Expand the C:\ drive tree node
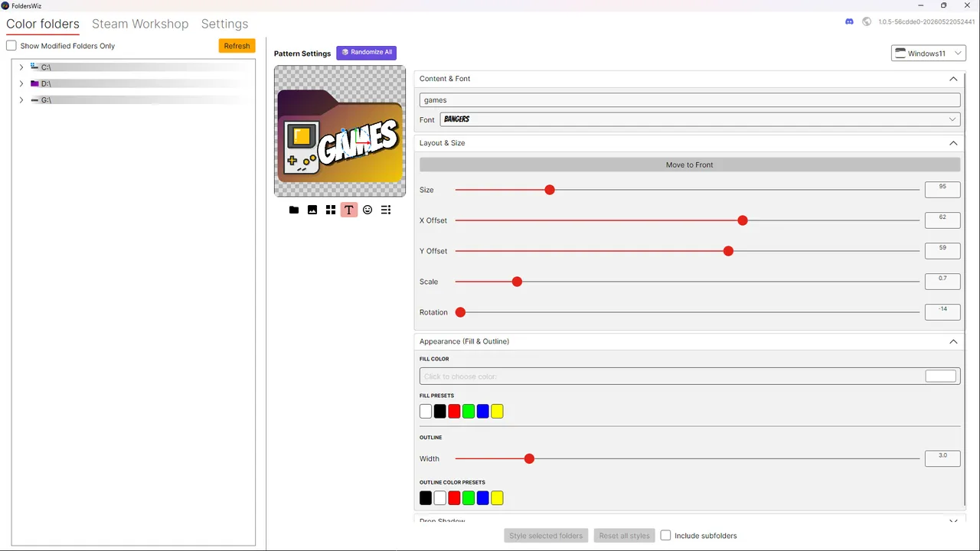980x551 pixels. point(21,67)
